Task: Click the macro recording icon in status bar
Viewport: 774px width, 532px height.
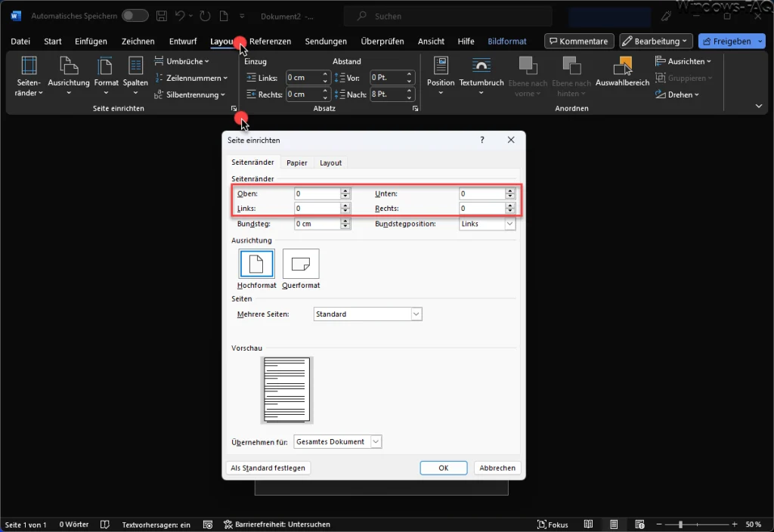Action: [x=208, y=524]
